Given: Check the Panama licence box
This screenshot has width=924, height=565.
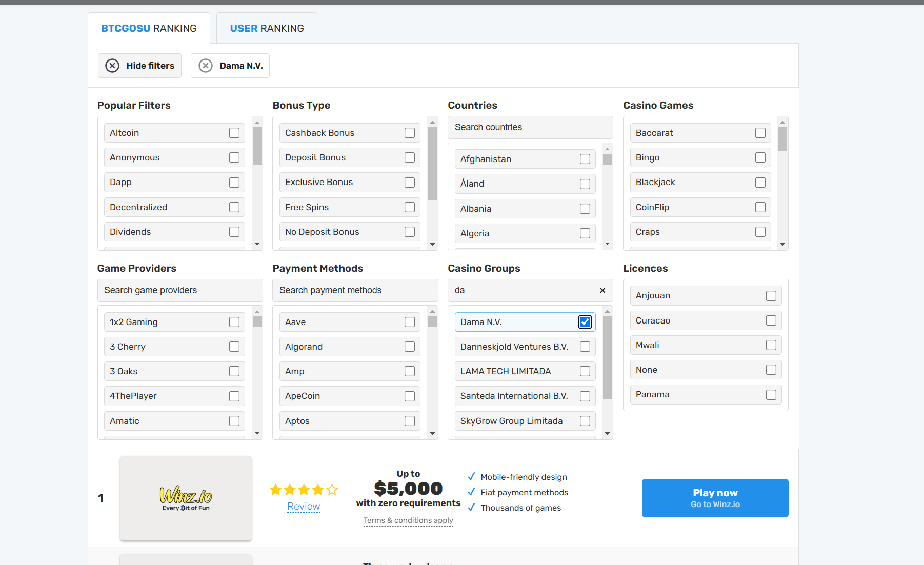Looking at the screenshot, I should tap(771, 395).
